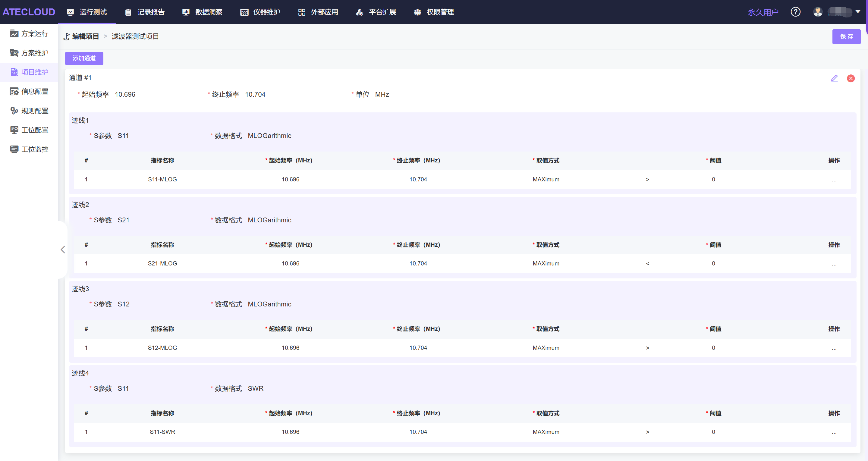Click the 编辑项目 breadcrumb link

[x=85, y=36]
